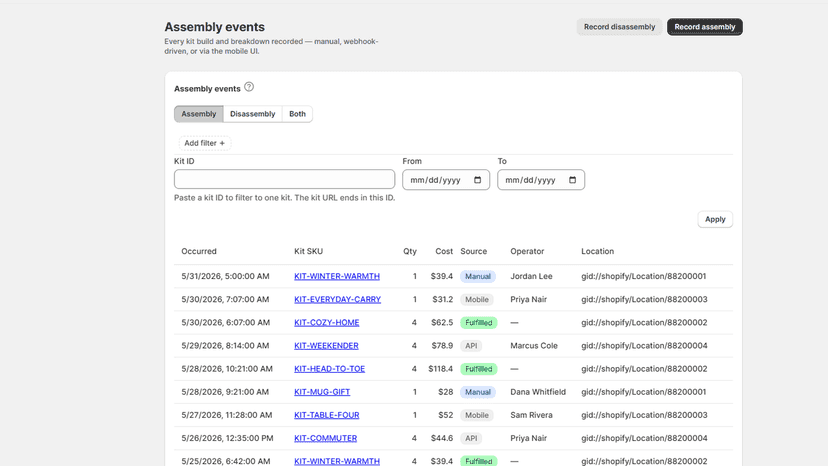
Task: Click the Location column header
Action: click(597, 251)
